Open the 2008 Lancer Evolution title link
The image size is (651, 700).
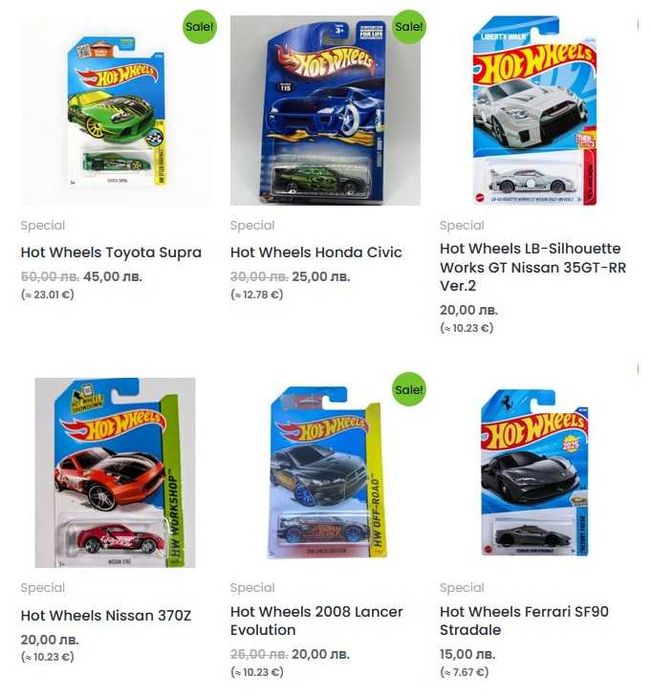coord(317,621)
